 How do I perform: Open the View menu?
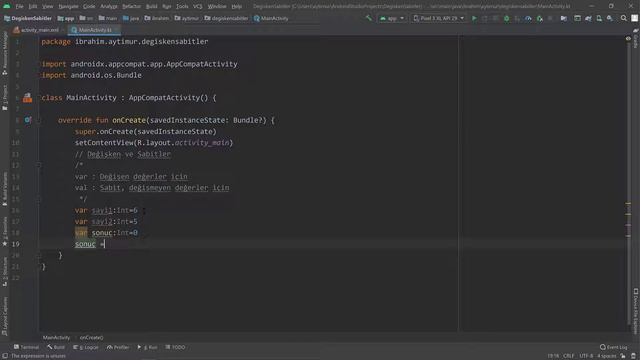coord(48,7)
